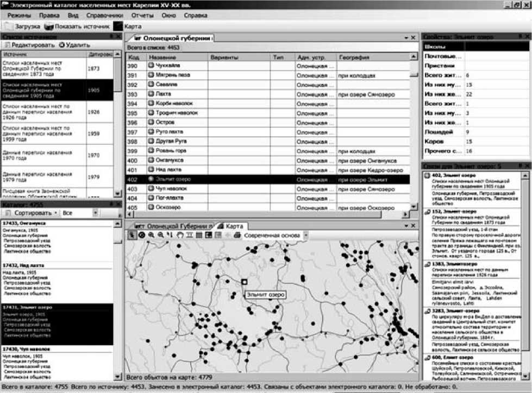Click the Загрузка toolbar icon

(9, 27)
